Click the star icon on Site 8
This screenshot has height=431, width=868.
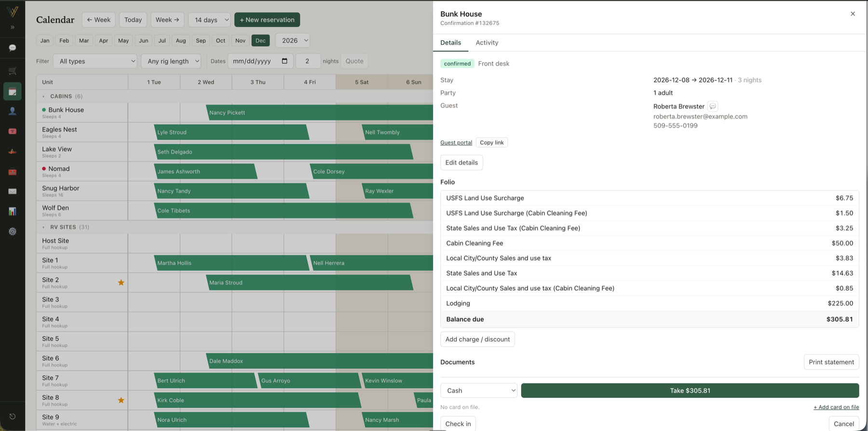click(x=121, y=400)
